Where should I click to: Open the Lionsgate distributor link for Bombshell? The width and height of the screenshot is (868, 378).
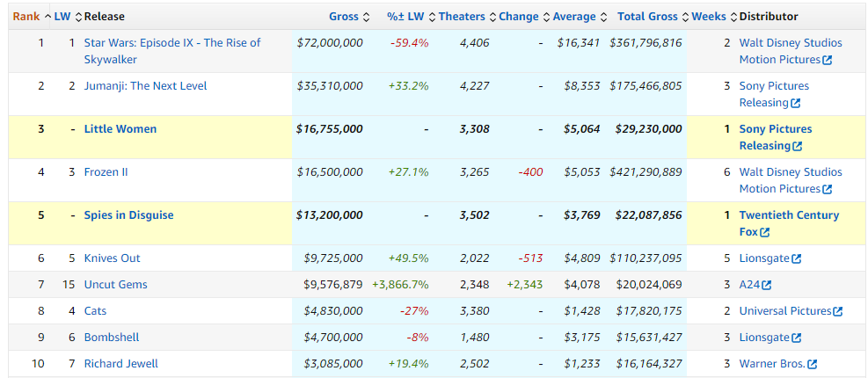[x=764, y=338]
